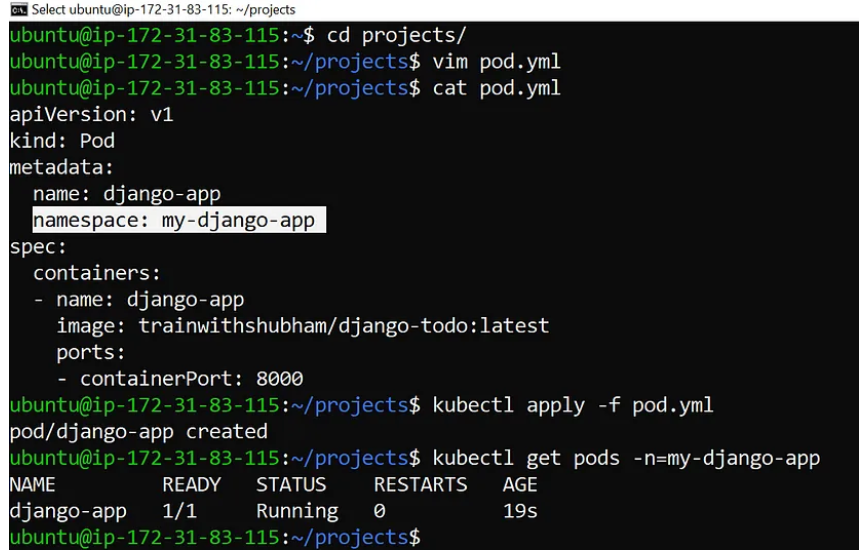Click the 'cd projects/' command text
Viewport: 860px width, 552px height.
pos(396,36)
